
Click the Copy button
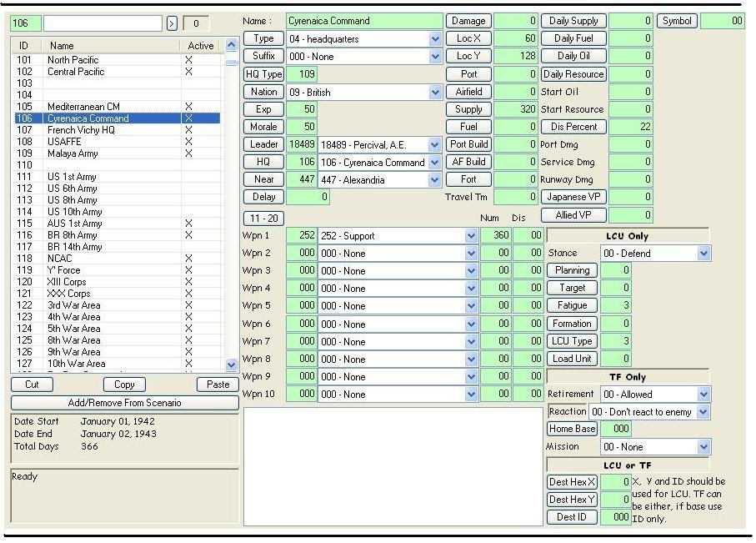point(124,385)
